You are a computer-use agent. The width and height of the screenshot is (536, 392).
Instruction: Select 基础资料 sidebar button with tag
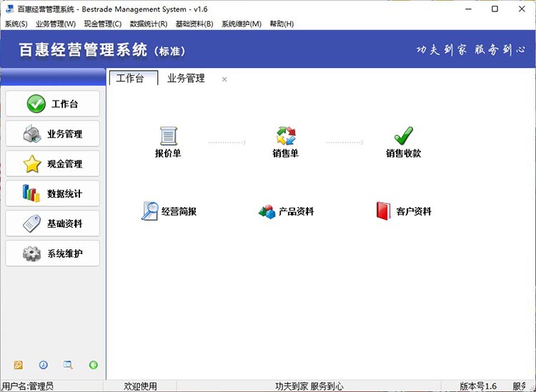tap(53, 223)
